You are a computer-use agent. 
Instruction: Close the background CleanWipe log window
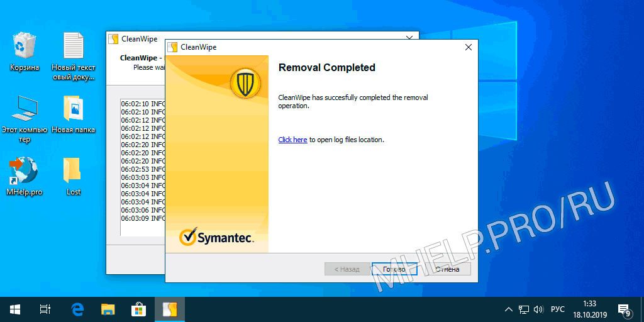pos(409,37)
